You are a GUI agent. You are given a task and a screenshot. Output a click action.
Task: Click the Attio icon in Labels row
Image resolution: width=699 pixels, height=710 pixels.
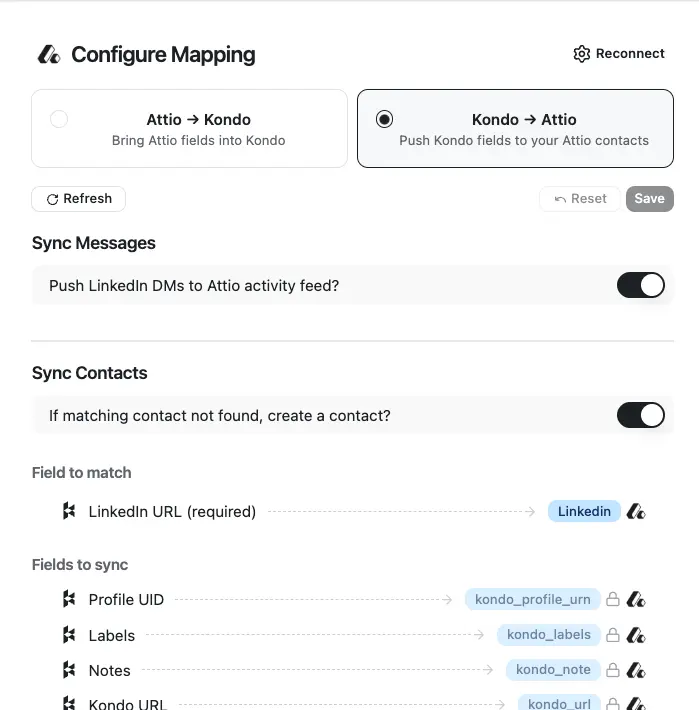point(636,635)
